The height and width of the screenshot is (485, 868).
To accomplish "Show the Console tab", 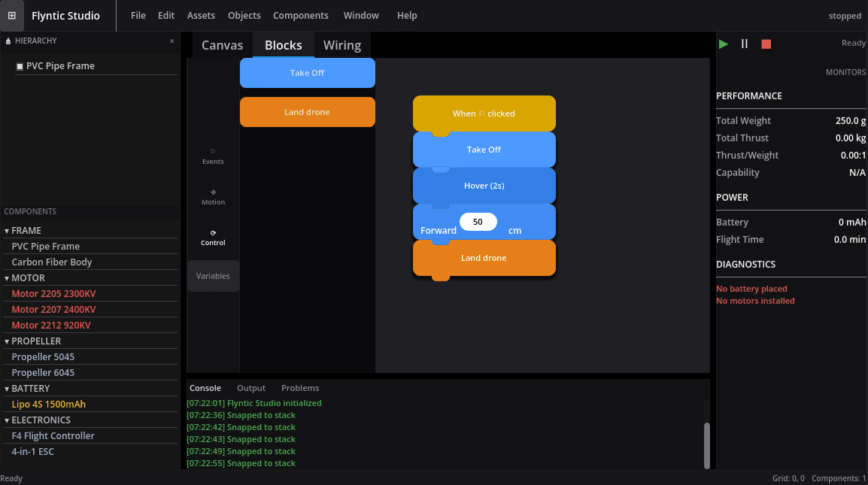I will (x=205, y=388).
